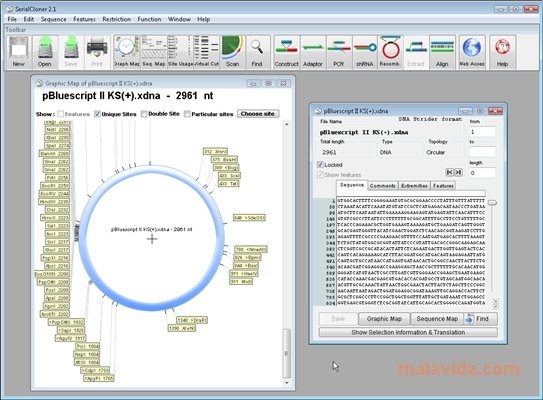Open a file with the Open toolbar icon

tap(45, 52)
